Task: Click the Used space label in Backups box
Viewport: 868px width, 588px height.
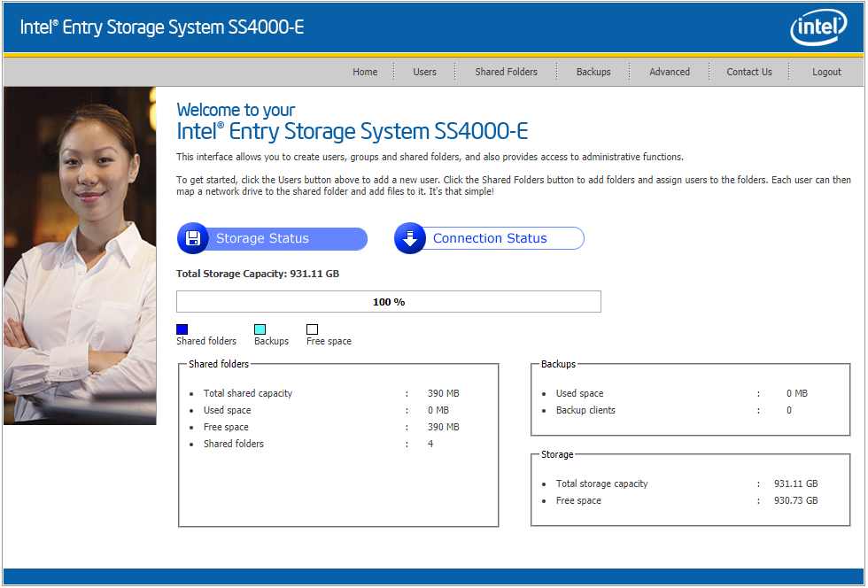Action: pyautogui.click(x=579, y=393)
